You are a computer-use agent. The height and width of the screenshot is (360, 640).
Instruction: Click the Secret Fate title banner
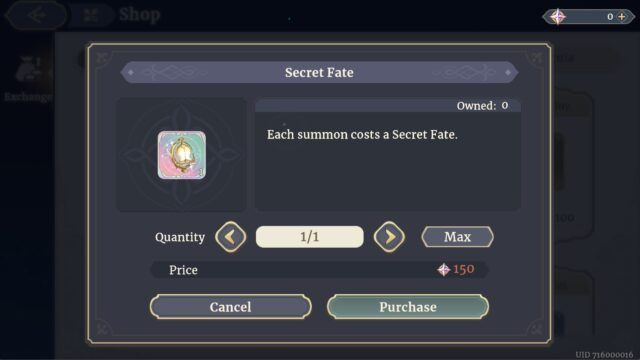tap(320, 73)
